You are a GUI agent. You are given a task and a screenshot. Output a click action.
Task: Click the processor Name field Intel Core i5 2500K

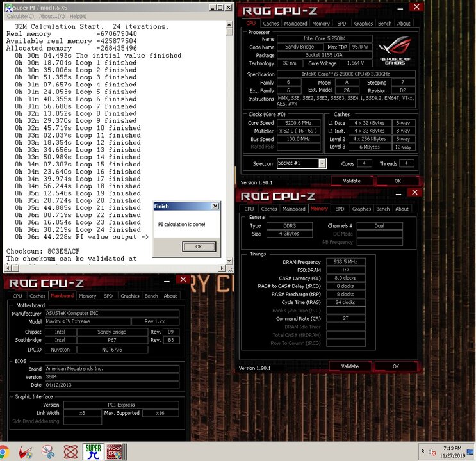pyautogui.click(x=325, y=38)
